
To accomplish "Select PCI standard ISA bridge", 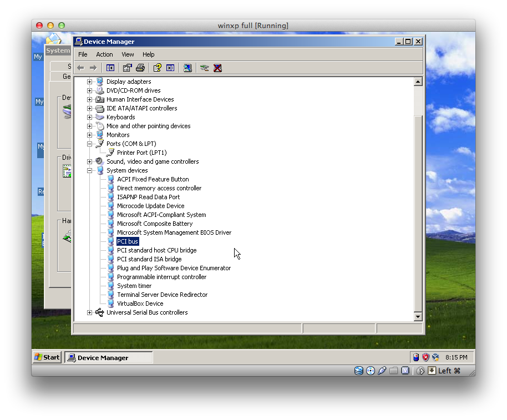I will (149, 259).
